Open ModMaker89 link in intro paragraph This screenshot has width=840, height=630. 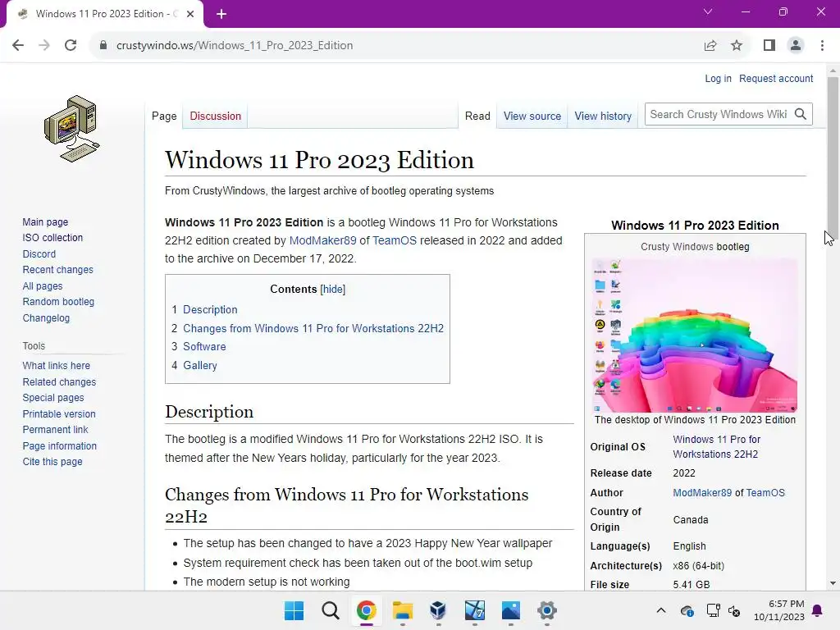tap(322, 240)
